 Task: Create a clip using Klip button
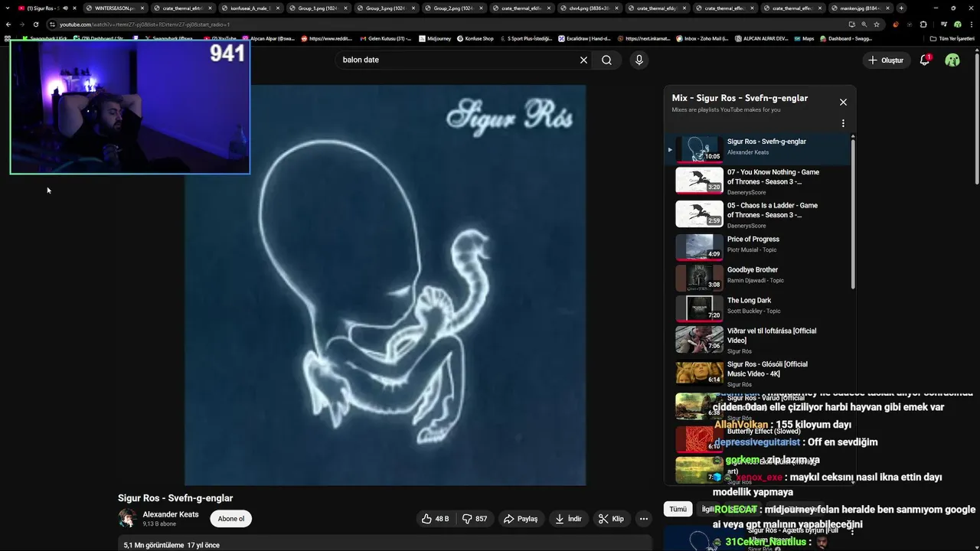click(611, 519)
